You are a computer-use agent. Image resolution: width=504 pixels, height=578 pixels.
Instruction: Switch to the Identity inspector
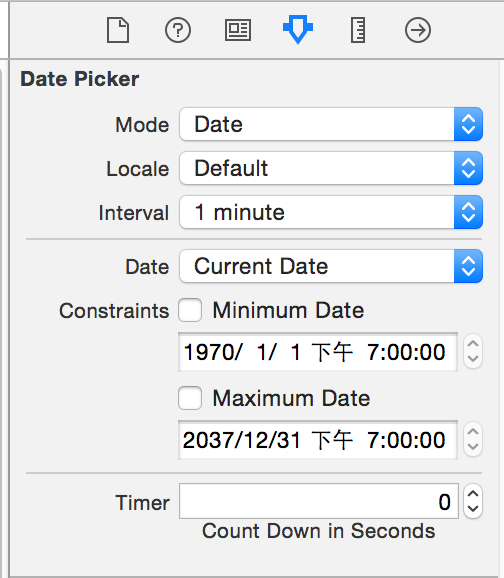(238, 30)
